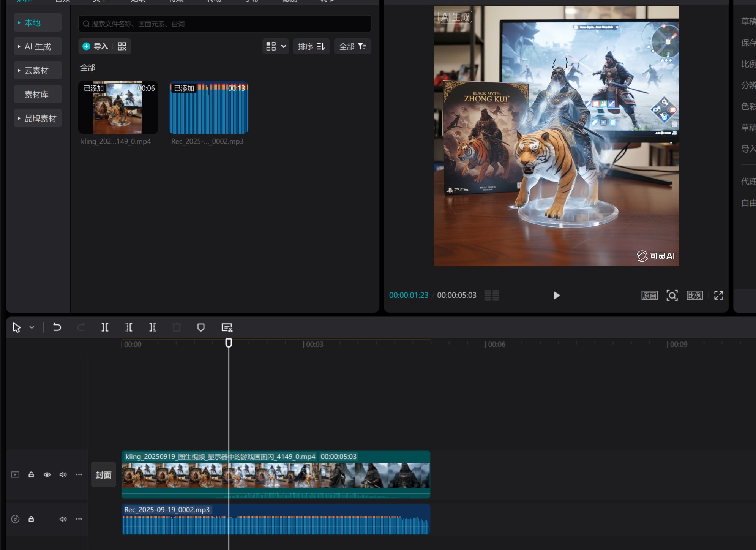Trim clip left of playhead
The width and height of the screenshot is (756, 550).
129,327
